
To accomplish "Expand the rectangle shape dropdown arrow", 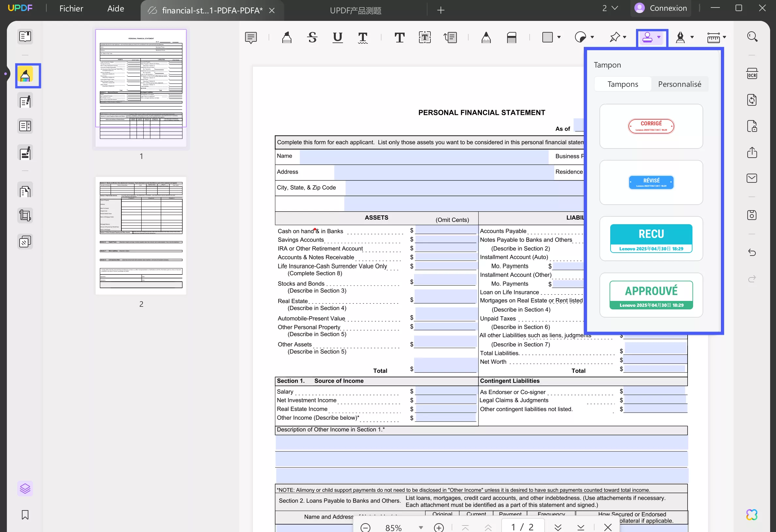I will [x=559, y=38].
